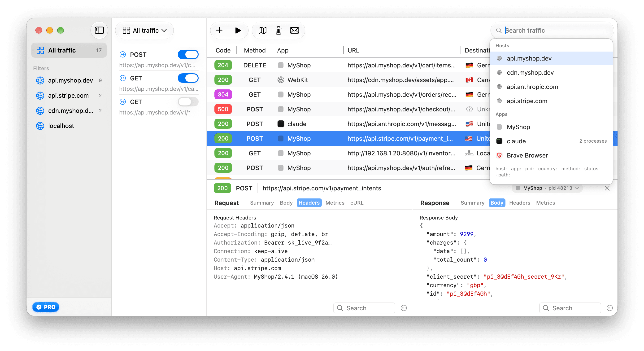
Task: Open the All traffic dropdown
Action: point(144,30)
